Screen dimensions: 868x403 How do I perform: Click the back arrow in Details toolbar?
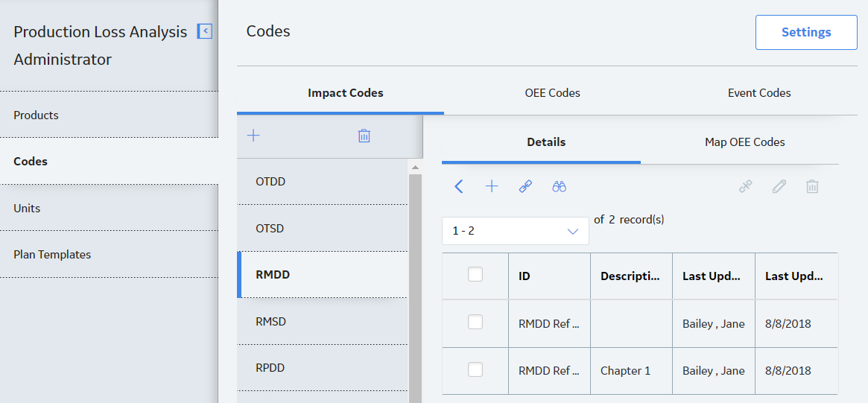(458, 186)
